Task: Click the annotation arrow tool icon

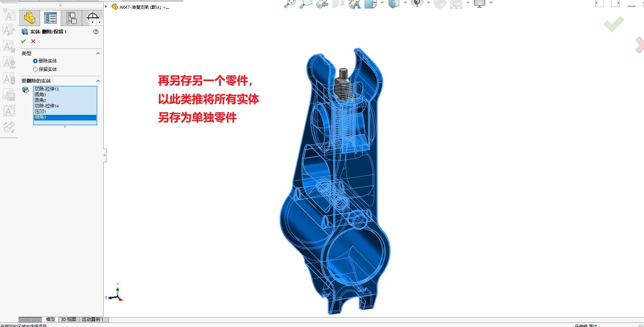Action: click(x=9, y=46)
